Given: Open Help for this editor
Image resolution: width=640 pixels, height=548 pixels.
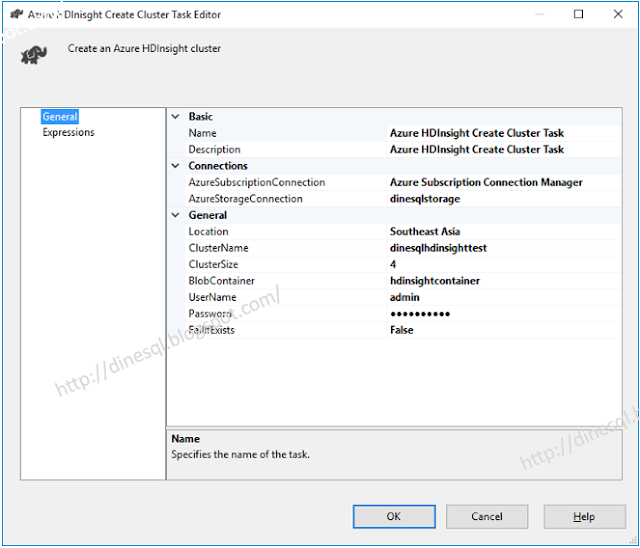Looking at the screenshot, I should (584, 517).
